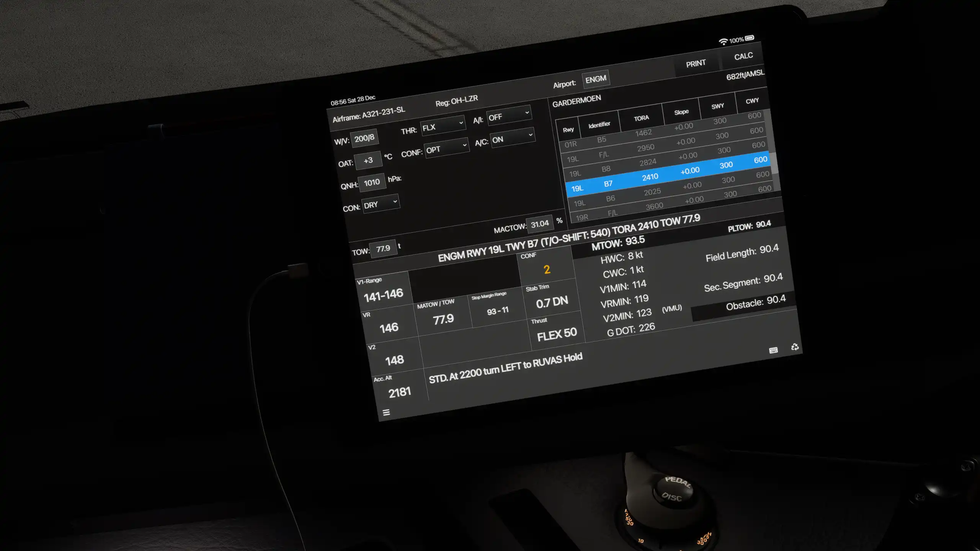Tap the Sec. Segment 90.4 entry
This screenshot has width=980, height=551.
coord(743,283)
